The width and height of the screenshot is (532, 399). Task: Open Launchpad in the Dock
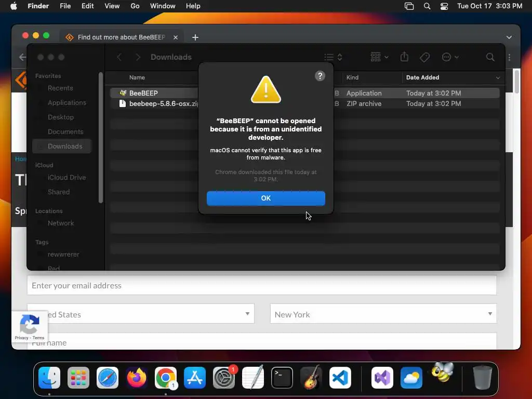click(78, 377)
